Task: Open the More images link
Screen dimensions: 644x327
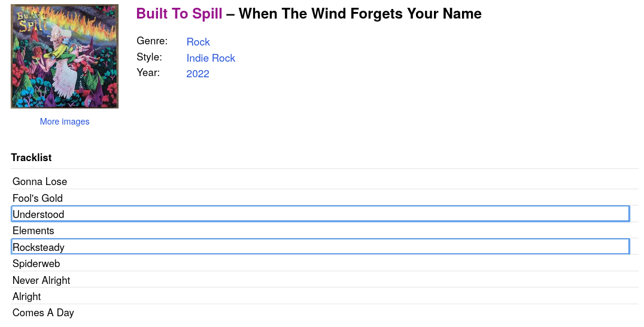Action: click(65, 122)
